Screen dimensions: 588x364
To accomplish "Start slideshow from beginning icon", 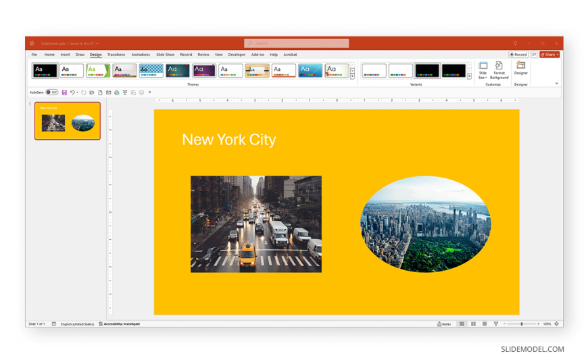I will coord(125,93).
